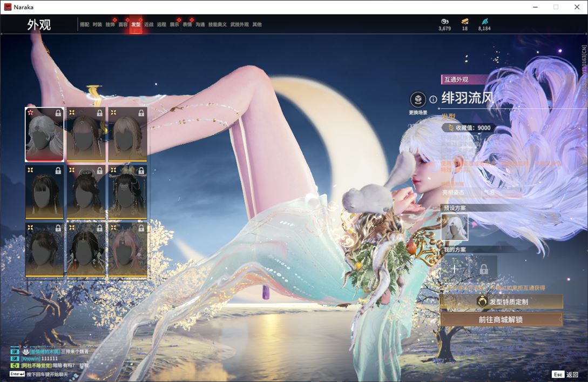Click the 外观 page title
The image size is (588, 382).
coord(39,25)
